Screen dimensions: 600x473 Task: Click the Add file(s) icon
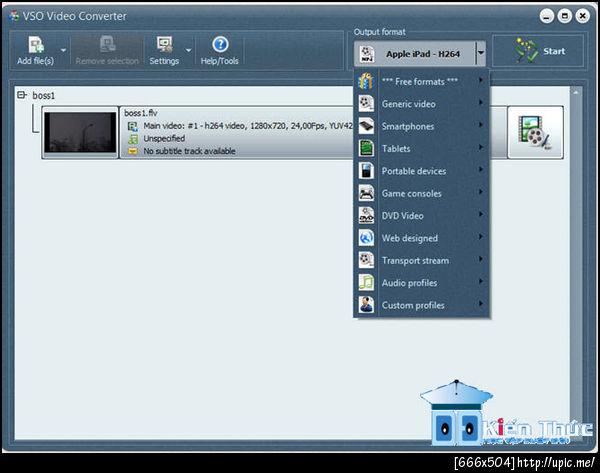point(36,45)
